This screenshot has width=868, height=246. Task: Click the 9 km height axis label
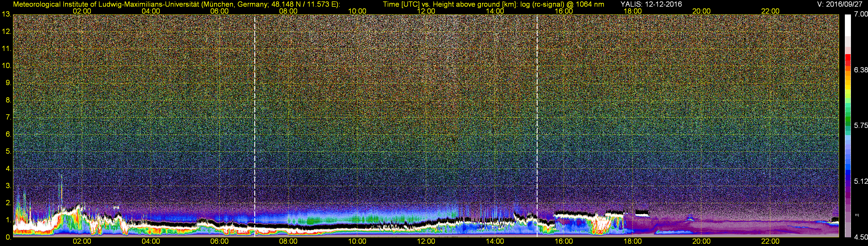tap(8, 82)
